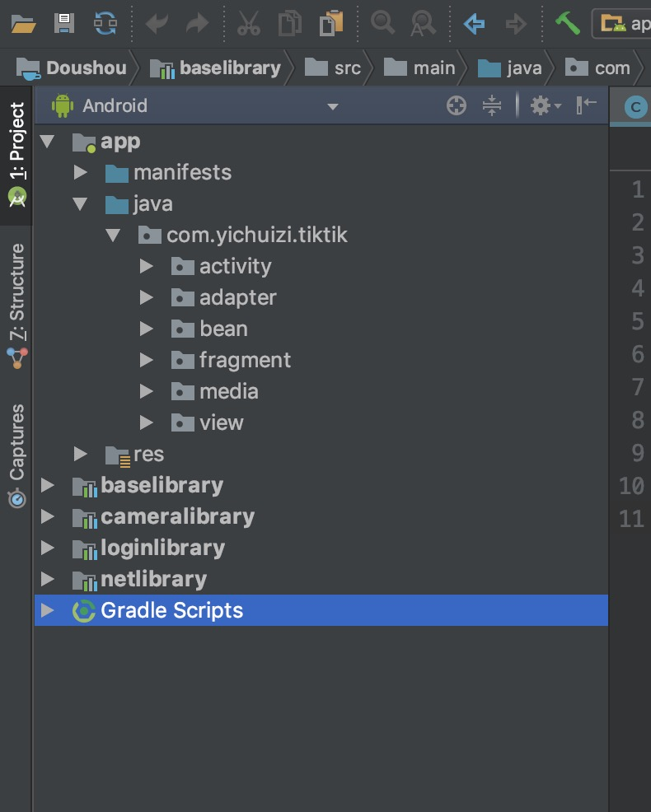Screen dimensions: 651x812
Task: Open the Android view dropdown
Action: tap(332, 106)
